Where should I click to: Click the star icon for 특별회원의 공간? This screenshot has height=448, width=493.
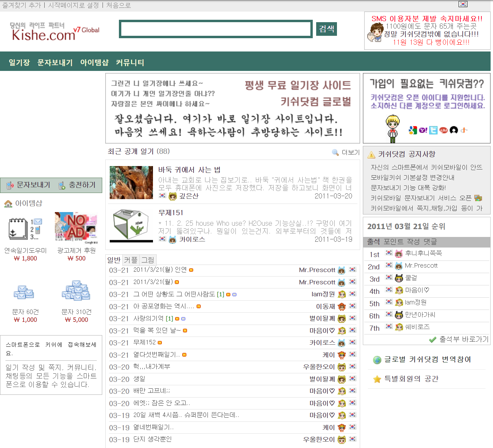click(377, 379)
